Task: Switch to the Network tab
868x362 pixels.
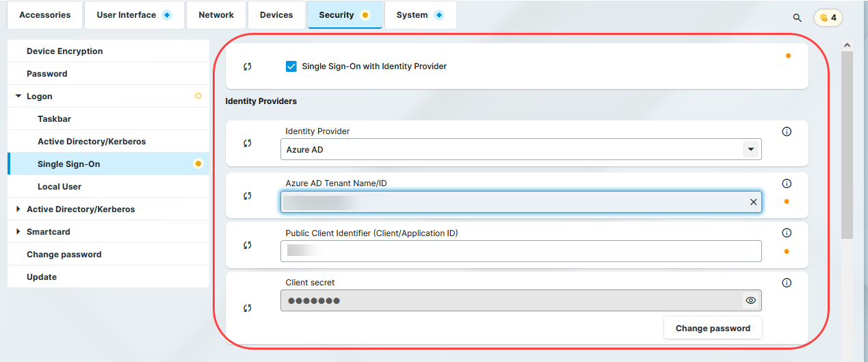Action: (x=216, y=15)
